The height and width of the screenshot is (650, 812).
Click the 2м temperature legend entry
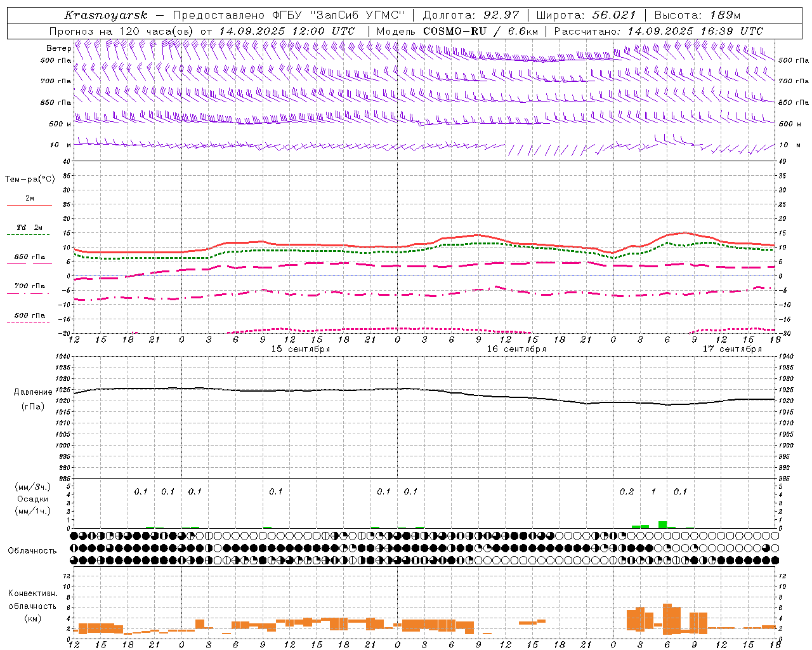point(30,199)
